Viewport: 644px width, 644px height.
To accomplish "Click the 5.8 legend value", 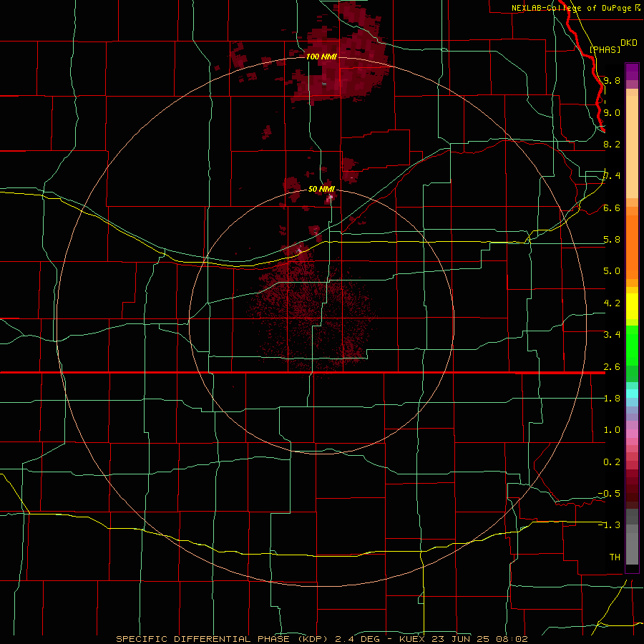I will [612, 240].
